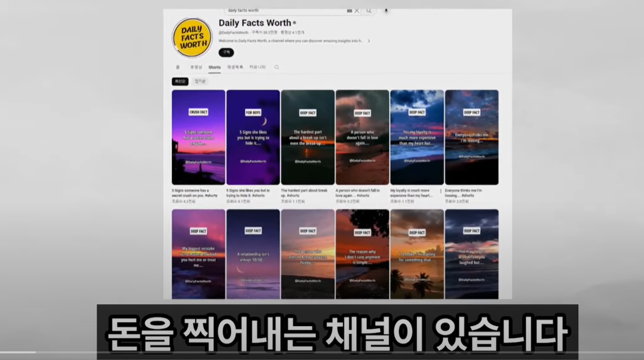
Task: Click title '5 Signs someone has a secret crush on you'
Action: pyautogui.click(x=194, y=193)
